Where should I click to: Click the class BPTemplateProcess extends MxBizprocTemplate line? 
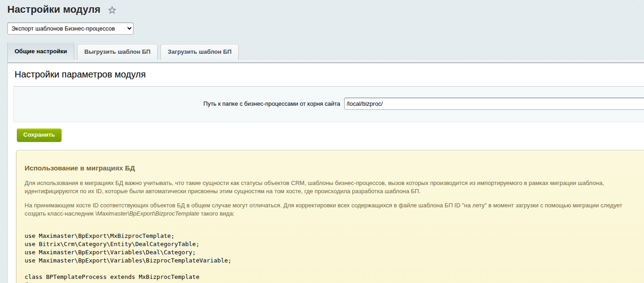click(112, 277)
